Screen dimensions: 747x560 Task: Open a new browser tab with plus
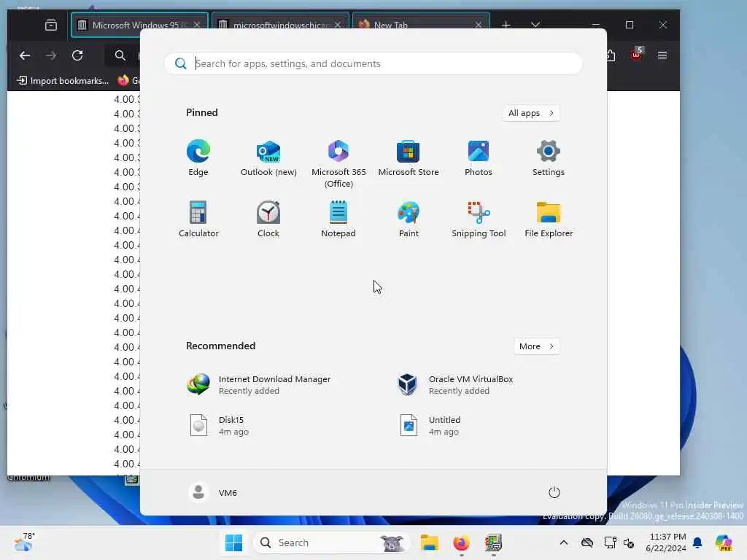(x=506, y=25)
